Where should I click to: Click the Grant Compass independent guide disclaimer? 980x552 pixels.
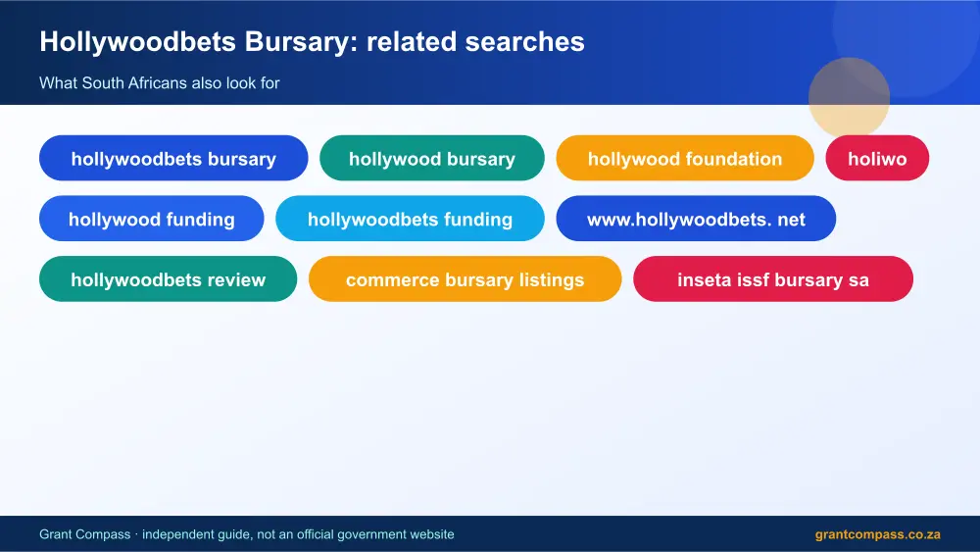coord(247,534)
